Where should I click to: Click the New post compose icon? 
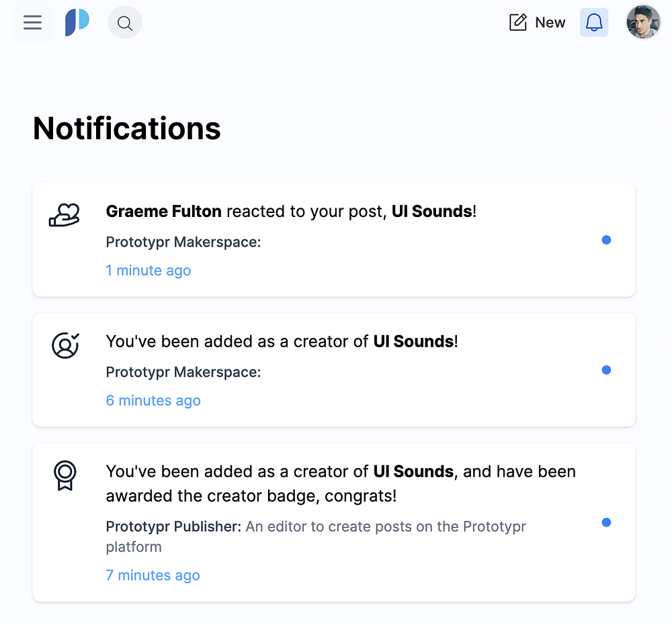518,23
